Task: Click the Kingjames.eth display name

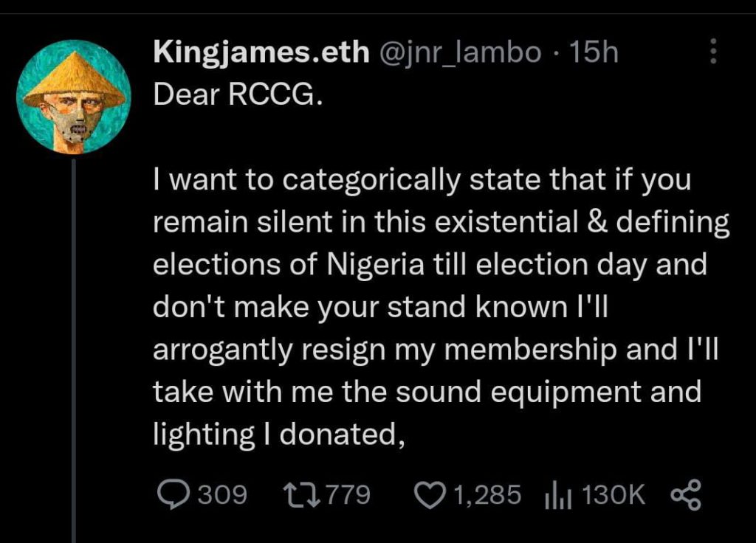Action: (261, 52)
